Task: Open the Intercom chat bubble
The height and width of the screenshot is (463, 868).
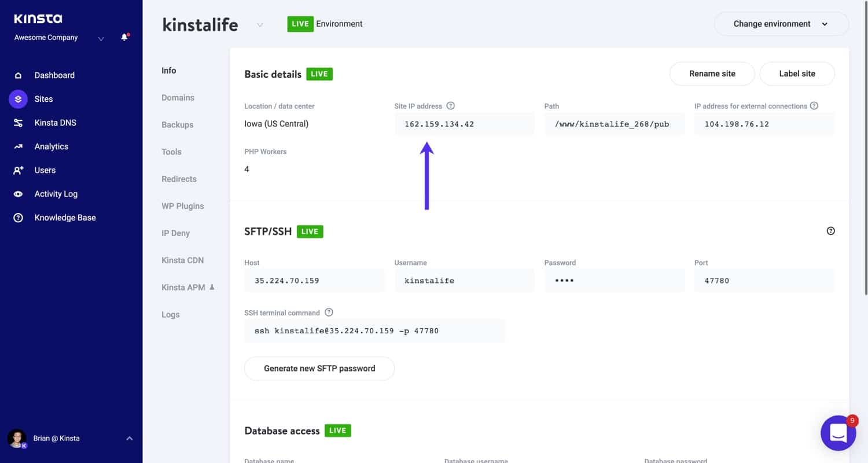Action: point(838,433)
